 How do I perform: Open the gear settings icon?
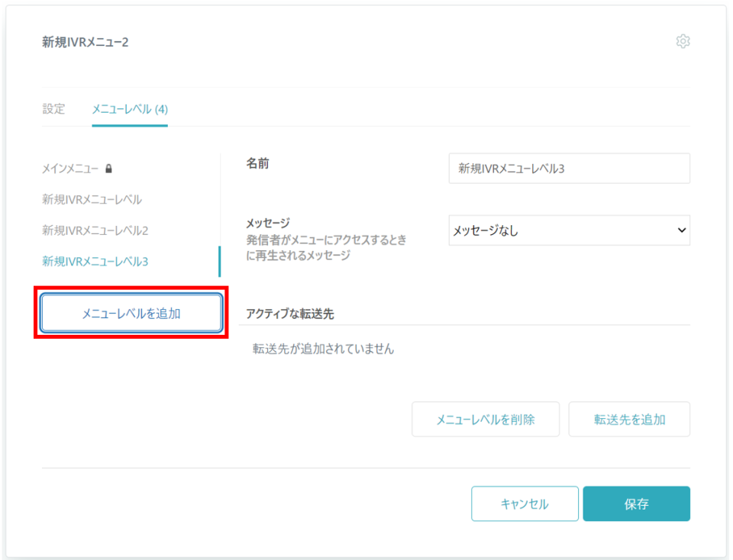point(683,42)
